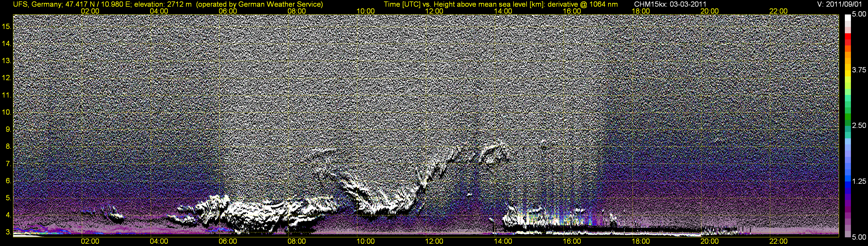868x246 pixels.
Task: Click the bottom time axis label 14:00
Action: [503, 242]
